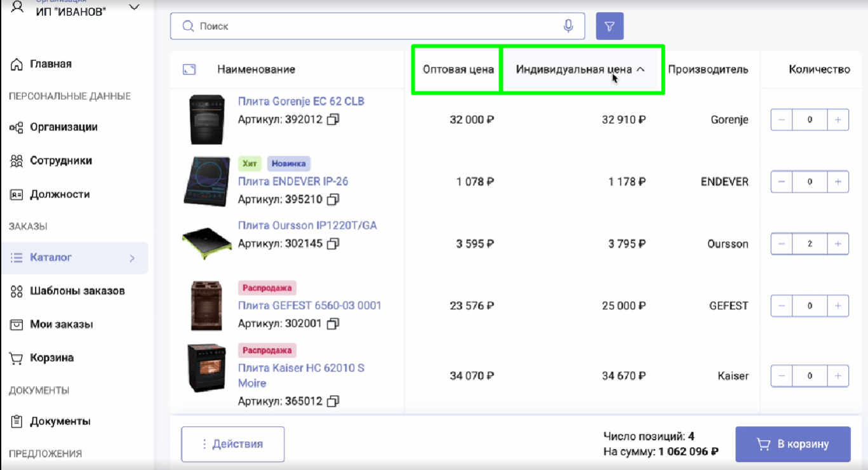Copy article number 392012

tap(333, 119)
